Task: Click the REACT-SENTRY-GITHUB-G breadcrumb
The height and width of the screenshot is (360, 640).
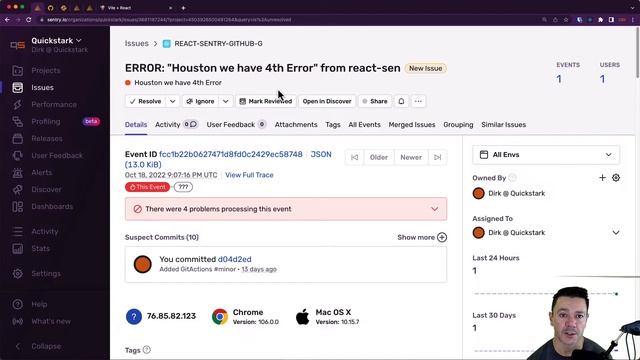Action: click(218, 44)
